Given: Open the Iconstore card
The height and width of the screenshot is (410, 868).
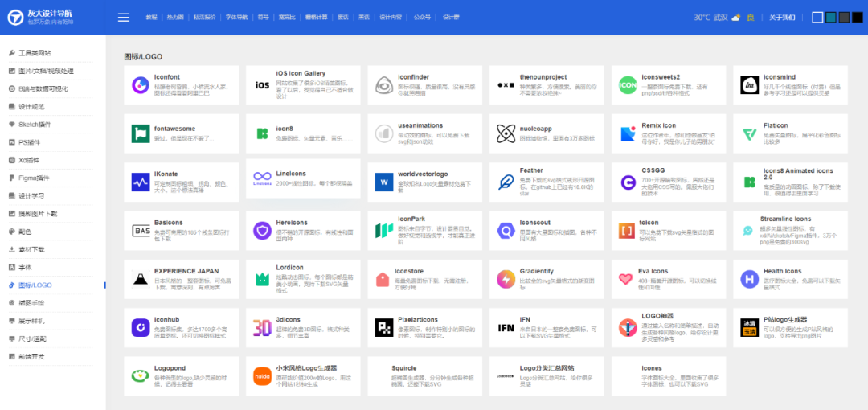Looking at the screenshot, I should (x=425, y=279).
